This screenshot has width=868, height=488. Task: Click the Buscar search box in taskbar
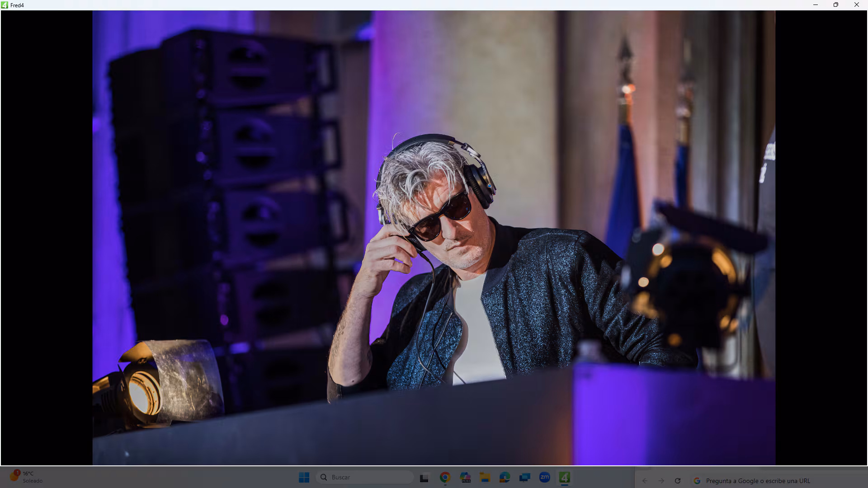pyautogui.click(x=364, y=477)
